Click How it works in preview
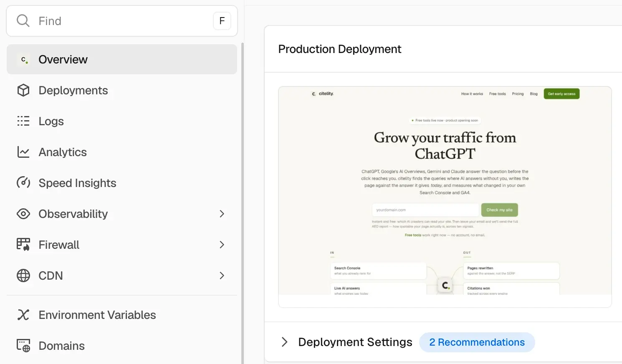The image size is (622, 364). click(x=472, y=94)
